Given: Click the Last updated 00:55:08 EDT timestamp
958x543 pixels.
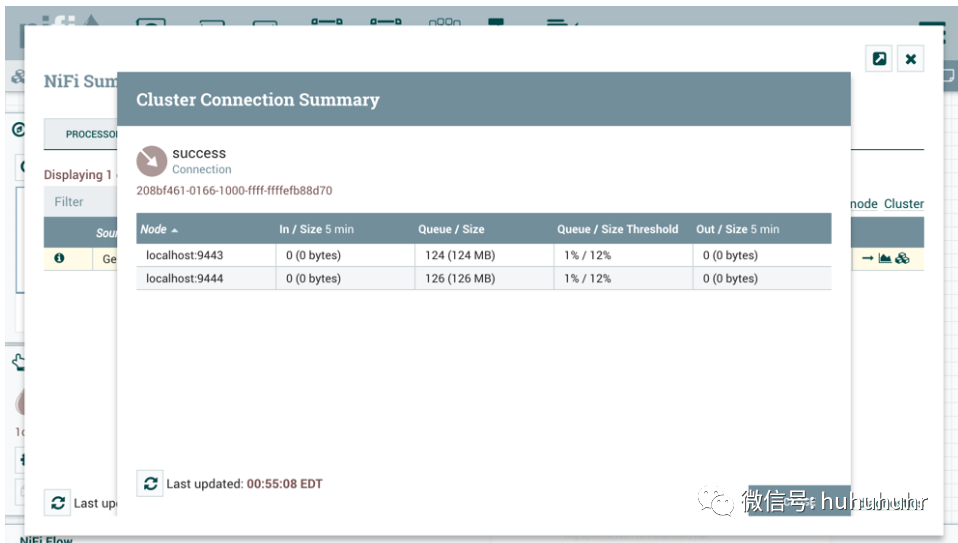Looking at the screenshot, I should pos(284,484).
